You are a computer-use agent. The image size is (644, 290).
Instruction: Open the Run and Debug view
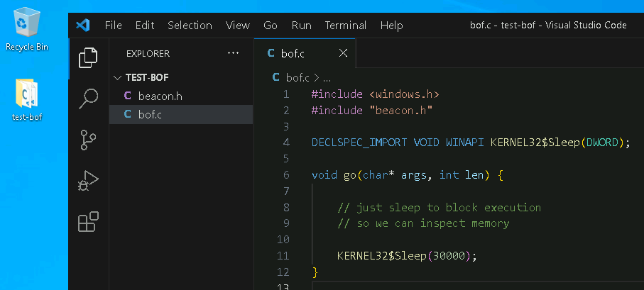[x=88, y=182]
